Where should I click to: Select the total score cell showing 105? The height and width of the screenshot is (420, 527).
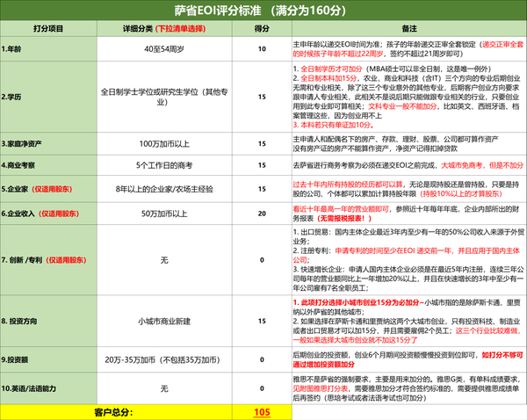tap(262, 412)
